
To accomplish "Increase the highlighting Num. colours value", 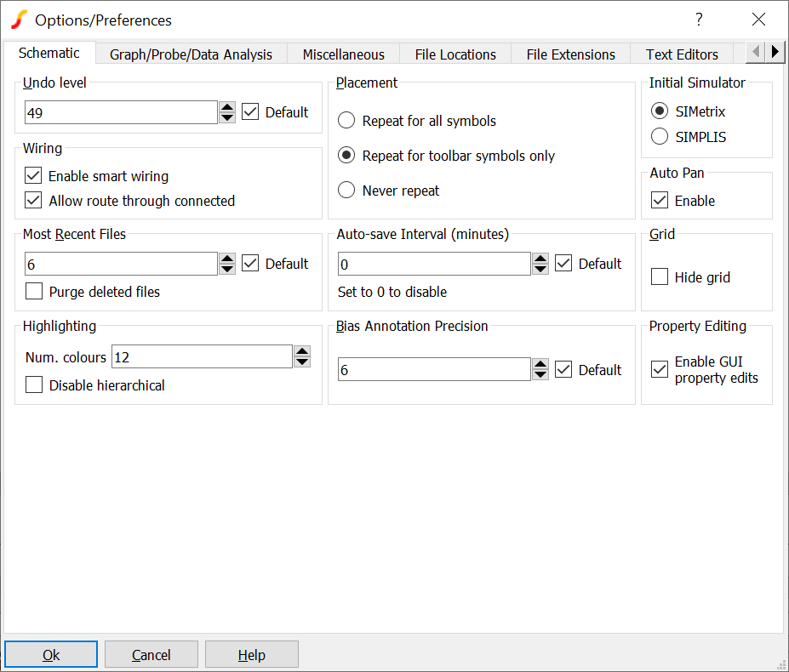I will click(302, 351).
